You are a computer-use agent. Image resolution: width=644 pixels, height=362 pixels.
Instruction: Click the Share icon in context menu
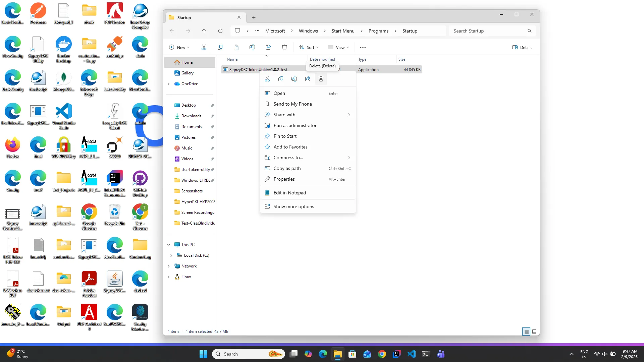pos(308,79)
